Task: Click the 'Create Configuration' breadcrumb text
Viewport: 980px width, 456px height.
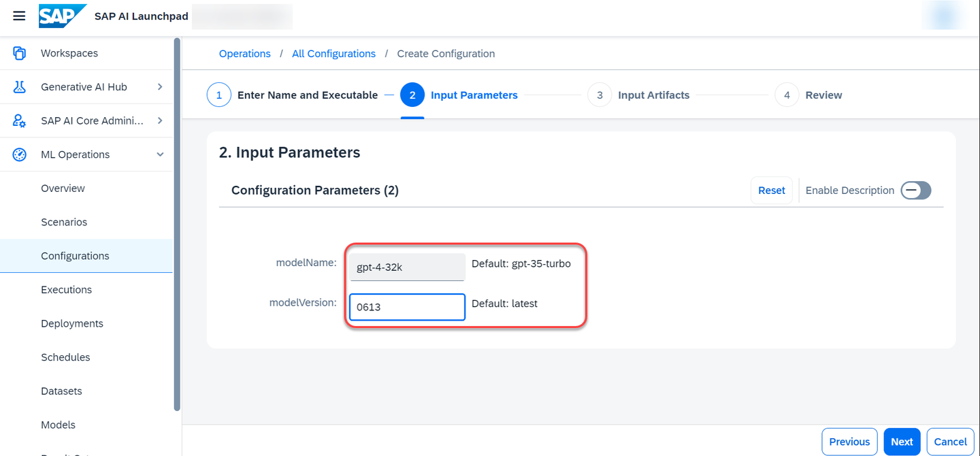Action: point(446,54)
